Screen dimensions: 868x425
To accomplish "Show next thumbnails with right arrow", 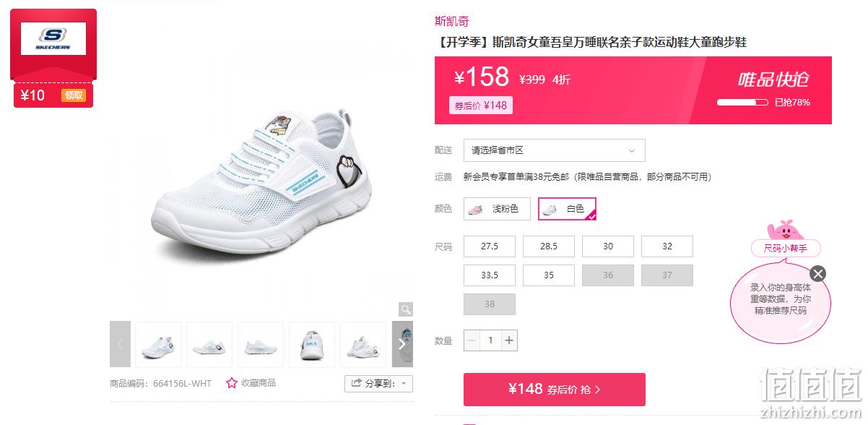I will [x=402, y=344].
